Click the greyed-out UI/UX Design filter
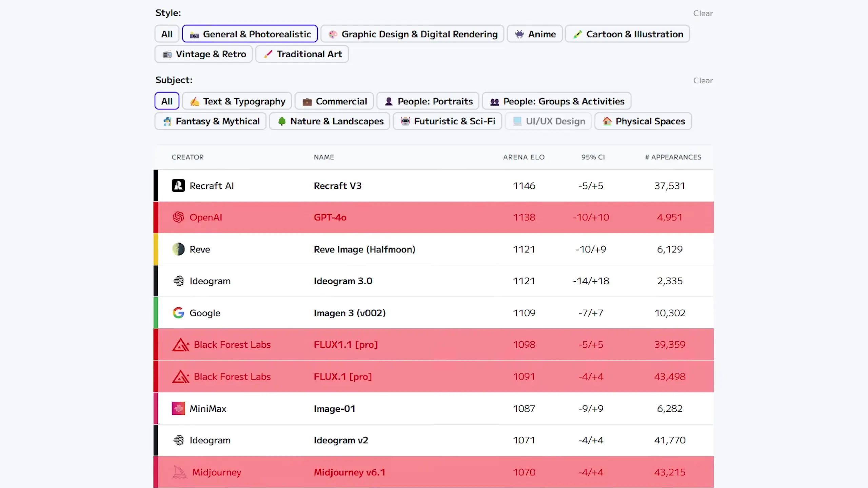Viewport: 868px width, 488px height. coord(548,121)
